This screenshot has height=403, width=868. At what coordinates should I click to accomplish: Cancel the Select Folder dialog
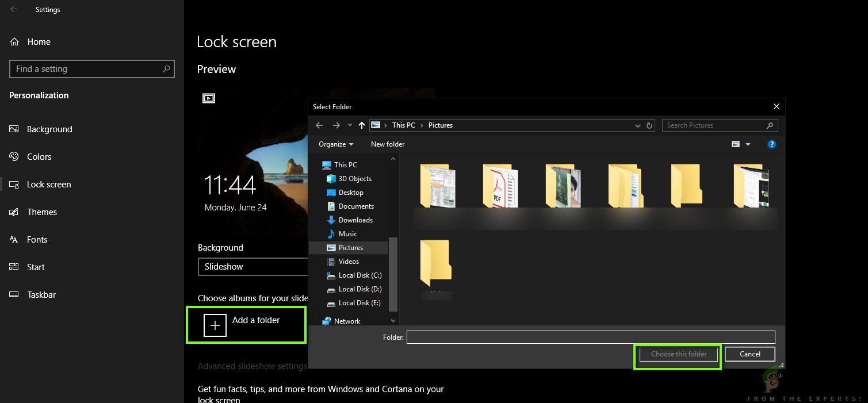point(750,354)
